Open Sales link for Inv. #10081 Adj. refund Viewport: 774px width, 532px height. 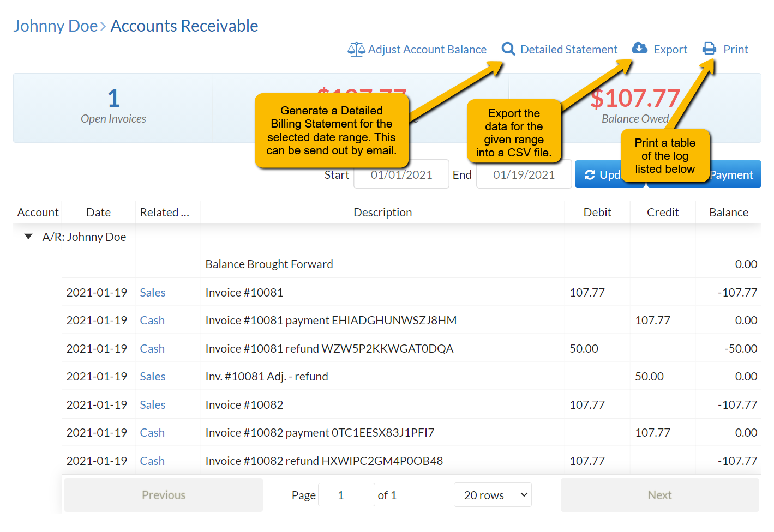(153, 377)
